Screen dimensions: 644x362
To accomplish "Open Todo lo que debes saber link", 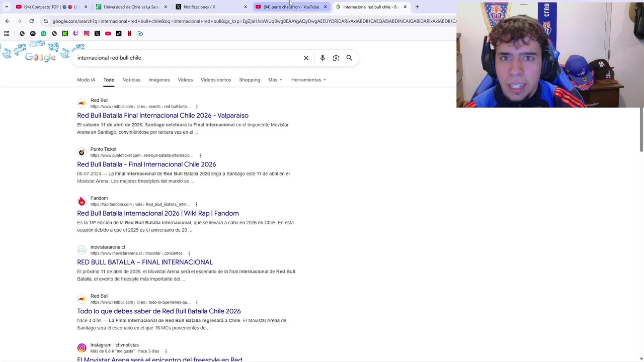I will tap(159, 311).
